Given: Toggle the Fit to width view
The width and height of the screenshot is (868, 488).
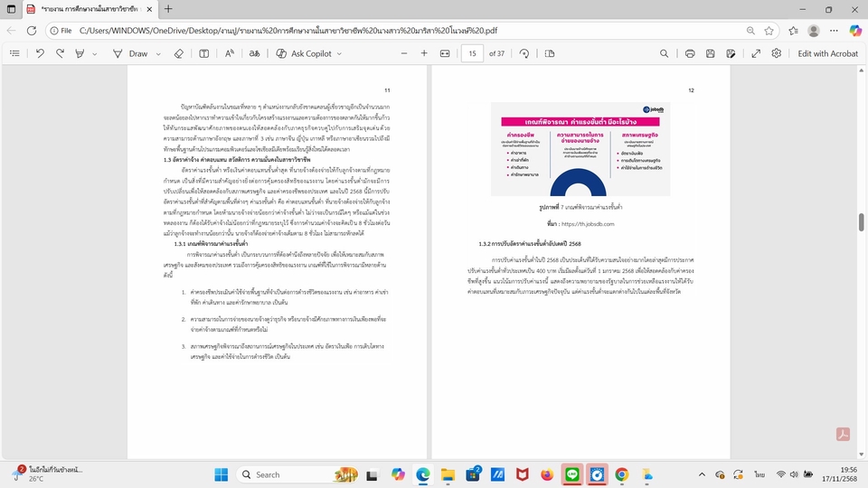Looking at the screenshot, I should point(445,53).
